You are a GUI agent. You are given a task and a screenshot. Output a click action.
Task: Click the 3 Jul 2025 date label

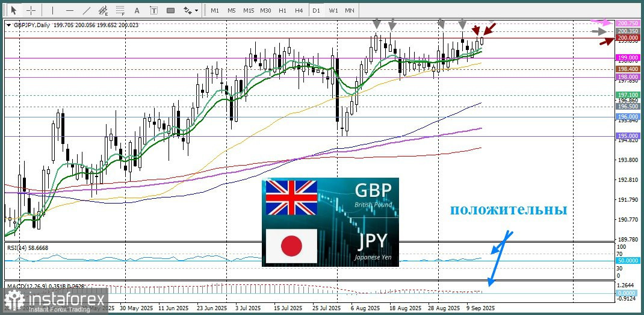pos(249,308)
